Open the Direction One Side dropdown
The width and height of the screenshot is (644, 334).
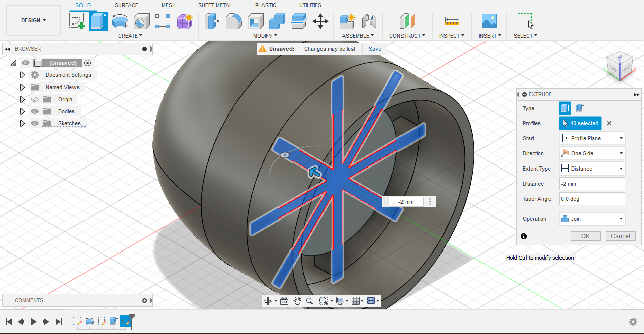coord(592,153)
